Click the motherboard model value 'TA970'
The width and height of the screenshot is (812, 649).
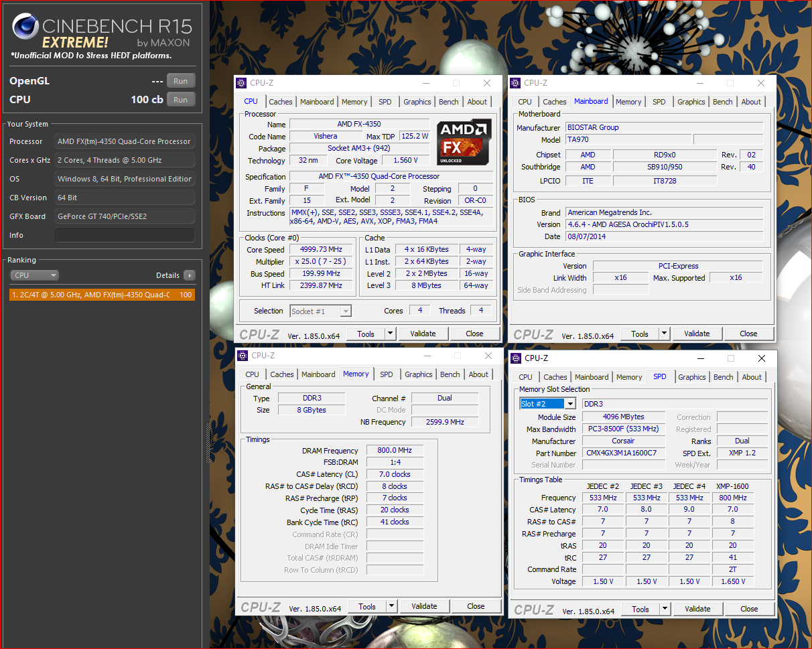627,139
